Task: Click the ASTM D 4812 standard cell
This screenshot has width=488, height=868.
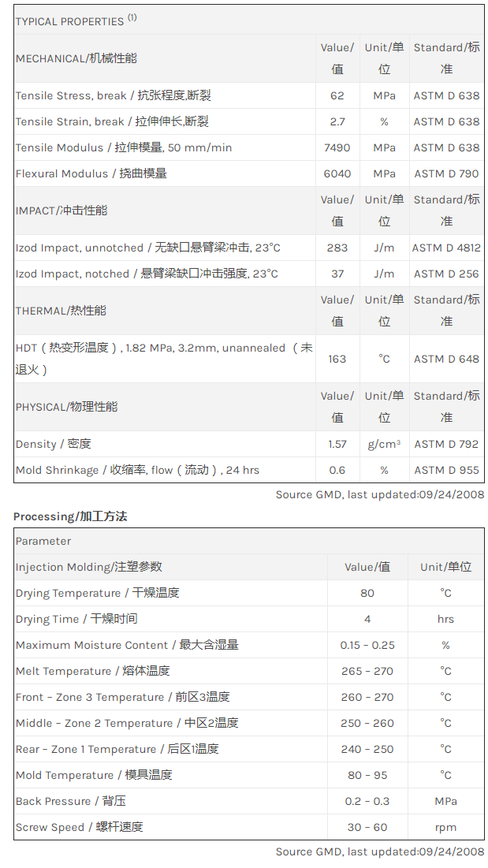Action: pyautogui.click(x=446, y=248)
